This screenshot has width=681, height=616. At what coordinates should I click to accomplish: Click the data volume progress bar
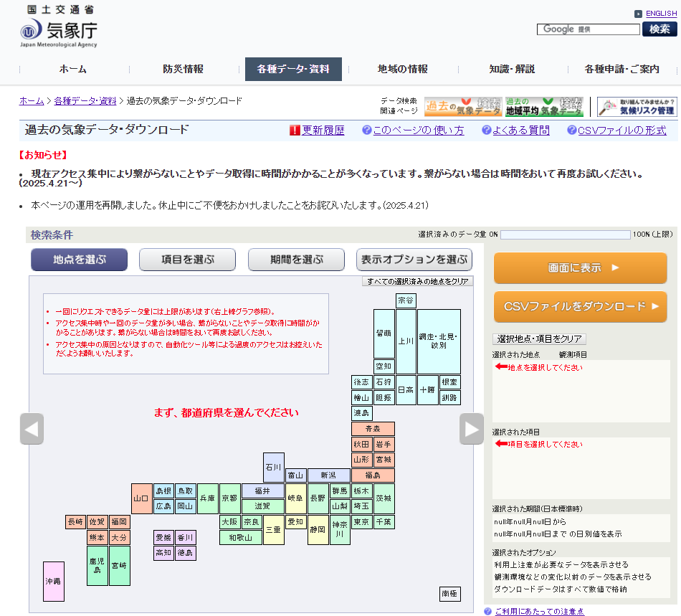[565, 234]
